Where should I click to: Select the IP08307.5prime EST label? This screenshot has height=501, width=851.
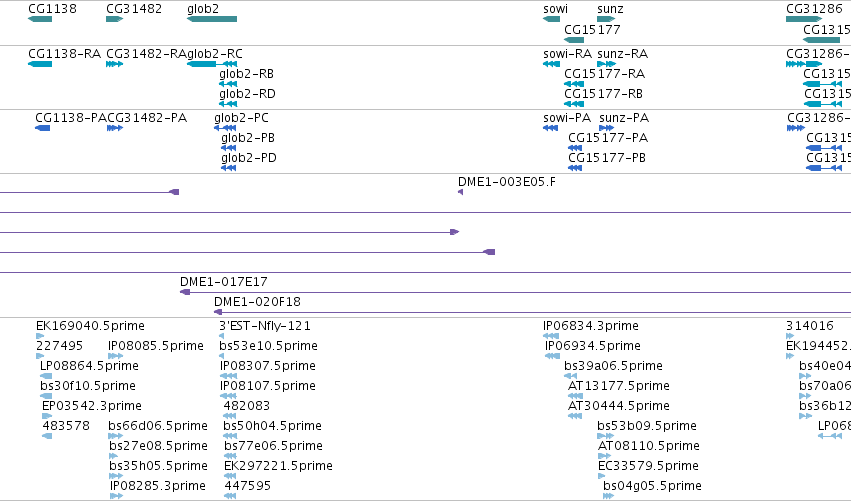tap(268, 366)
